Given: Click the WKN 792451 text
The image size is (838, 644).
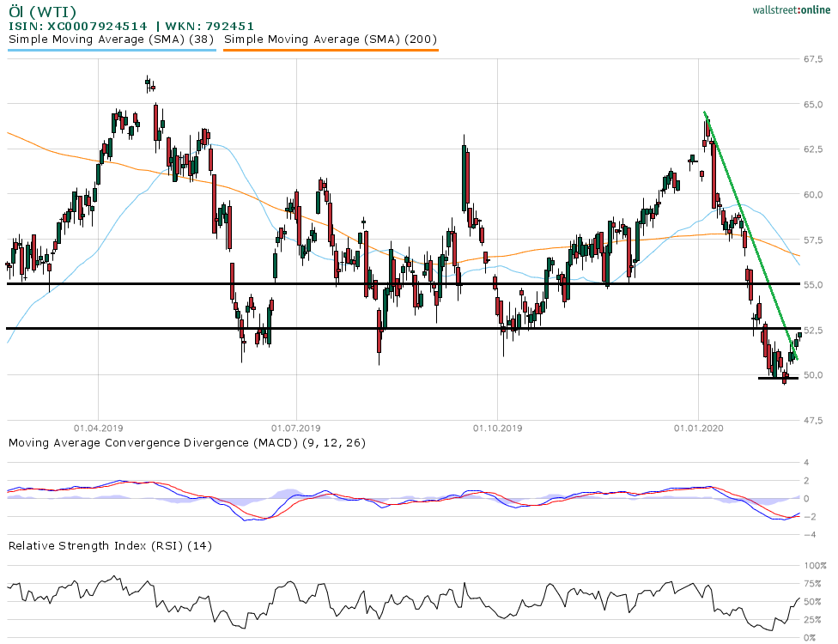Looking at the screenshot, I should click(201, 26).
